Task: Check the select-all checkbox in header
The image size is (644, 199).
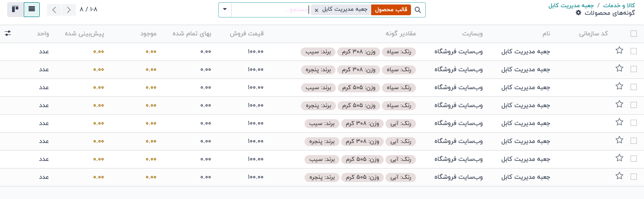Action: [x=633, y=34]
